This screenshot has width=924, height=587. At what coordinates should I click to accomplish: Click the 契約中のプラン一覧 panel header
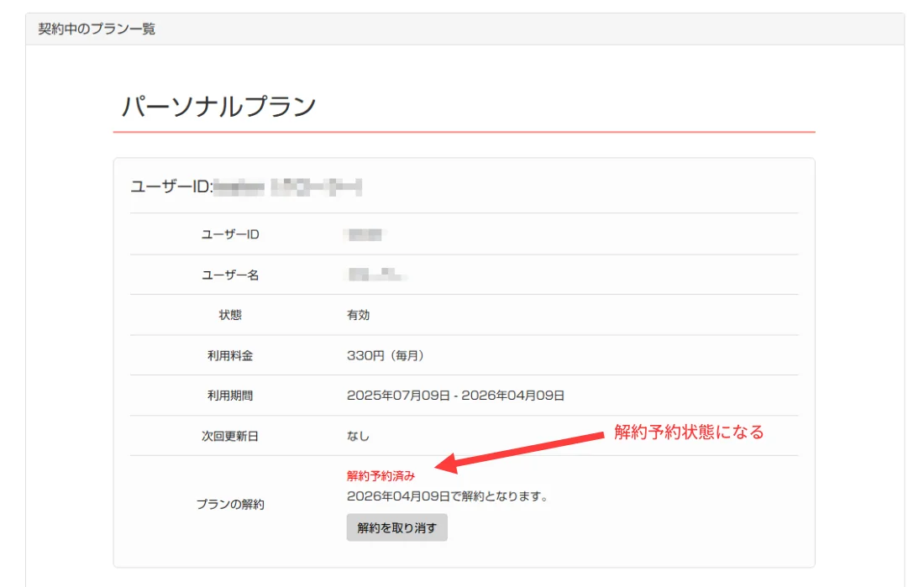click(97, 29)
